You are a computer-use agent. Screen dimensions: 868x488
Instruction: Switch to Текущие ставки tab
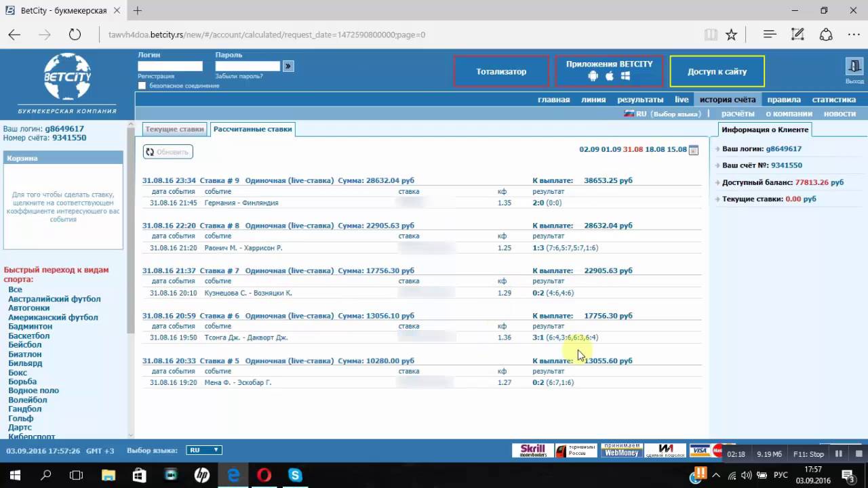pos(174,129)
